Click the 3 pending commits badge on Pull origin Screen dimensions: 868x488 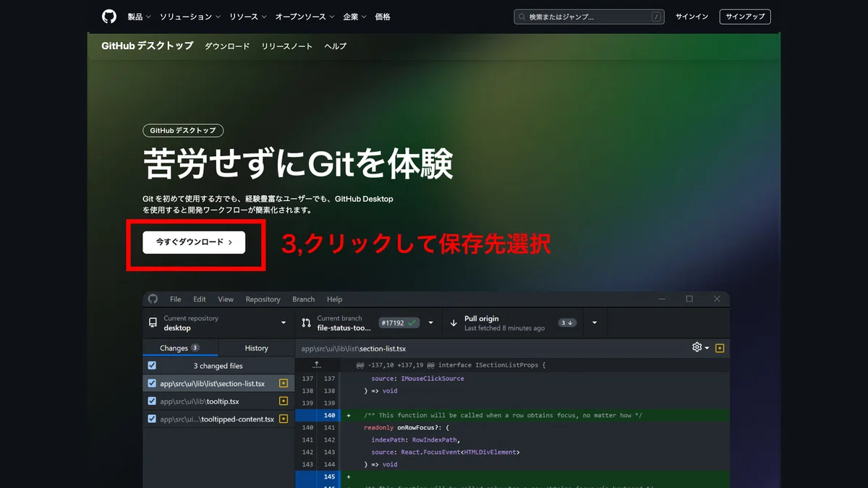(567, 323)
